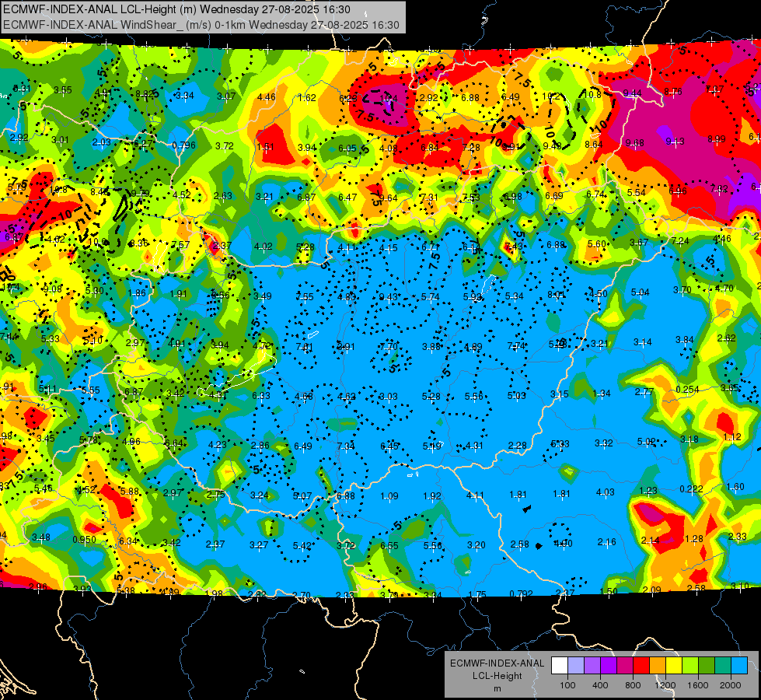
Task: Click the wind shear value 2.33
Action: [737, 537]
